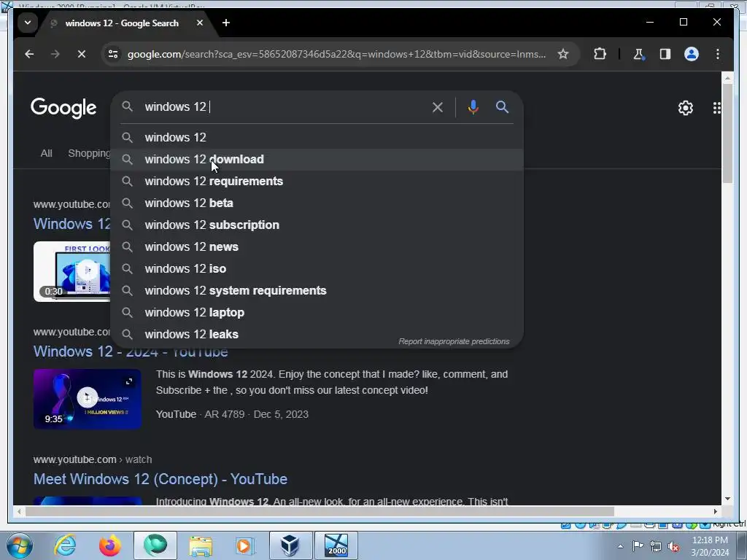
Task: Open the tab search dropdown arrow
Action: [28, 23]
